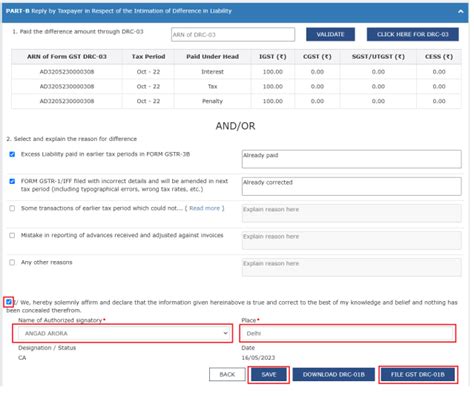Click the date value 16/05/2023
The height and width of the screenshot is (396, 474).
(x=258, y=358)
